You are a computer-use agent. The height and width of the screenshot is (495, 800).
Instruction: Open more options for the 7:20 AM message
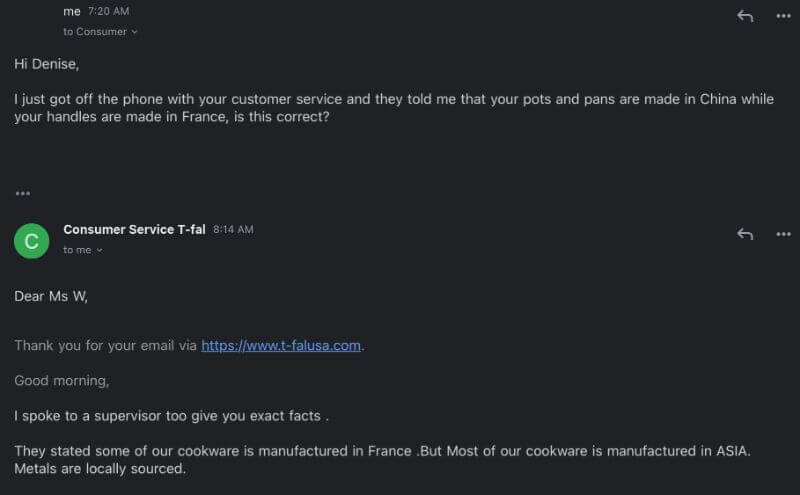click(x=783, y=16)
